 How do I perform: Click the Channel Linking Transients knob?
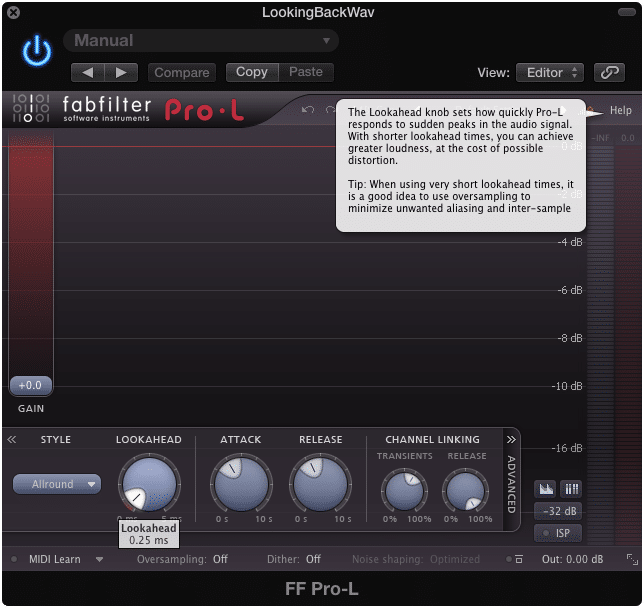(405, 491)
